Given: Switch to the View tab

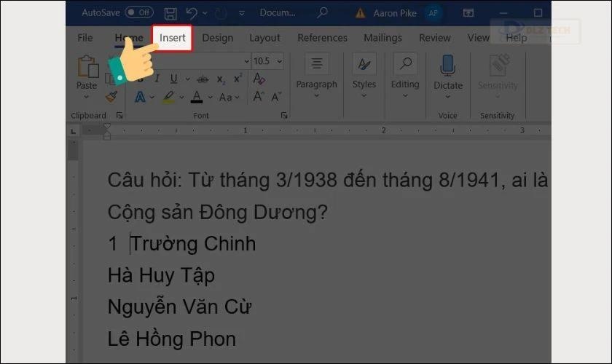Looking at the screenshot, I should [479, 38].
